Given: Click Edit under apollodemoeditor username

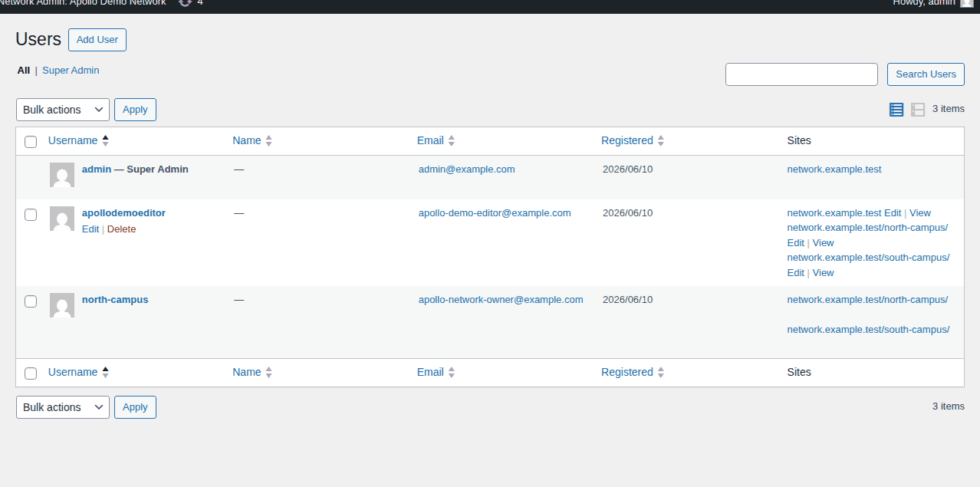Looking at the screenshot, I should pyautogui.click(x=90, y=229).
